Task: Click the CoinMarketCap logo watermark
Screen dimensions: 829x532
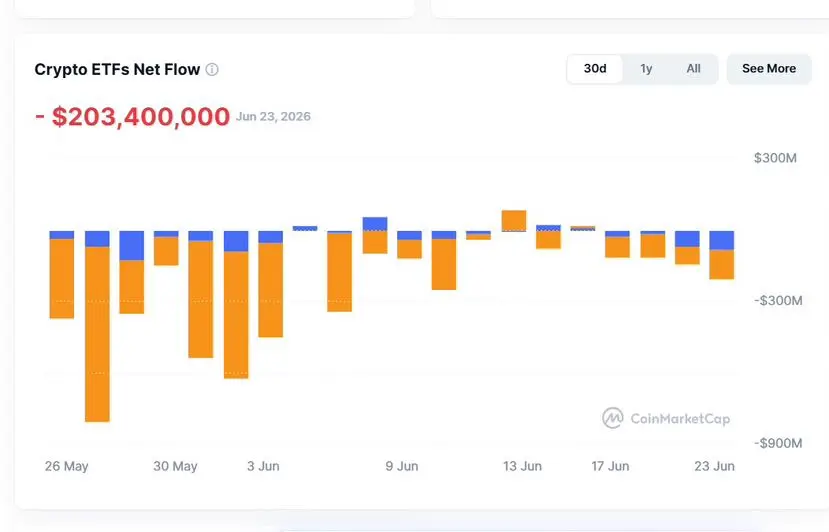Action: (x=666, y=418)
